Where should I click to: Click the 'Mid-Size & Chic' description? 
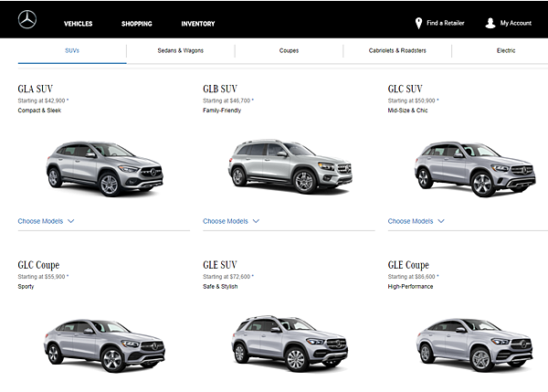pyautogui.click(x=407, y=111)
